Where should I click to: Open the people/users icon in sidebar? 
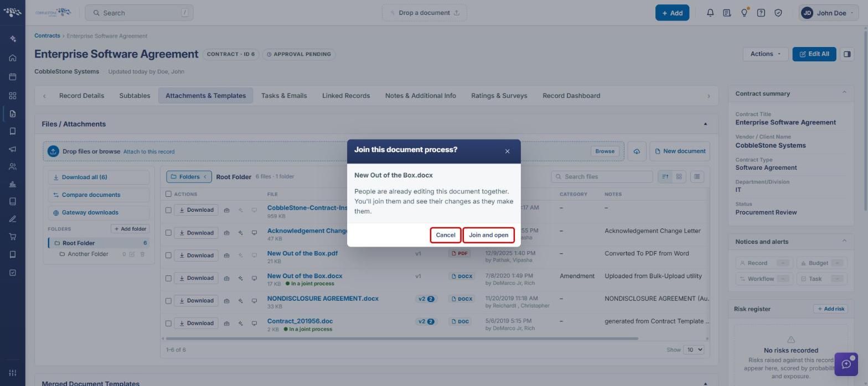click(13, 166)
